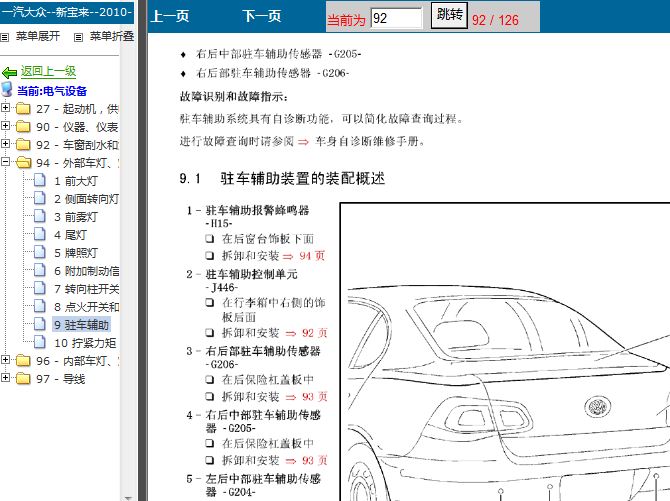Click the 上一页 previous page link
Image resolution: width=670 pixels, height=501 pixels.
(170, 16)
